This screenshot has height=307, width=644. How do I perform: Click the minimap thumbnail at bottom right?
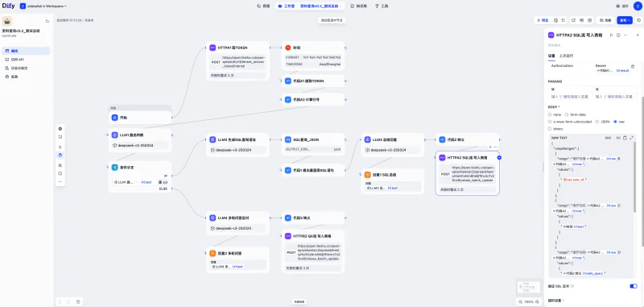point(528,287)
